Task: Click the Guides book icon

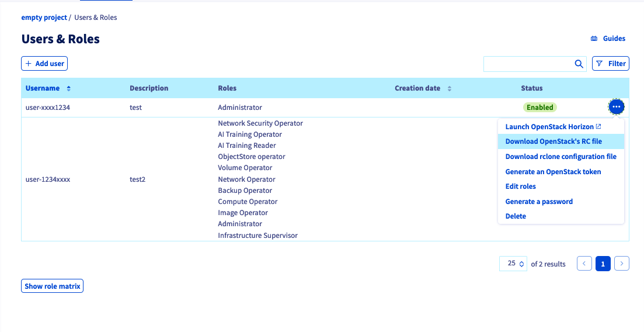Action: 594,39
